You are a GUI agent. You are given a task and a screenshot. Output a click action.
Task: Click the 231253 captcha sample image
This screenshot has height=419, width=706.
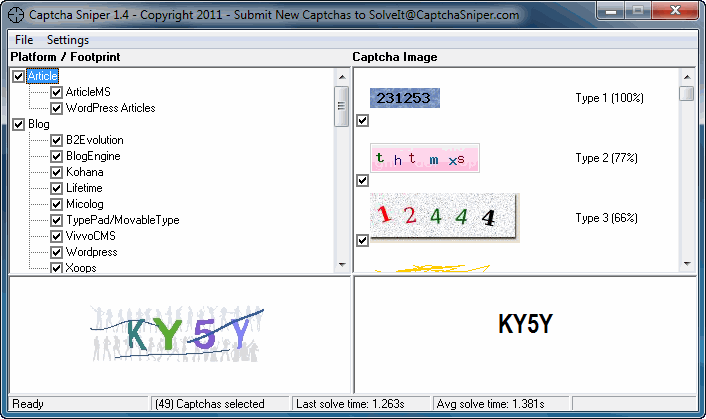tap(405, 98)
